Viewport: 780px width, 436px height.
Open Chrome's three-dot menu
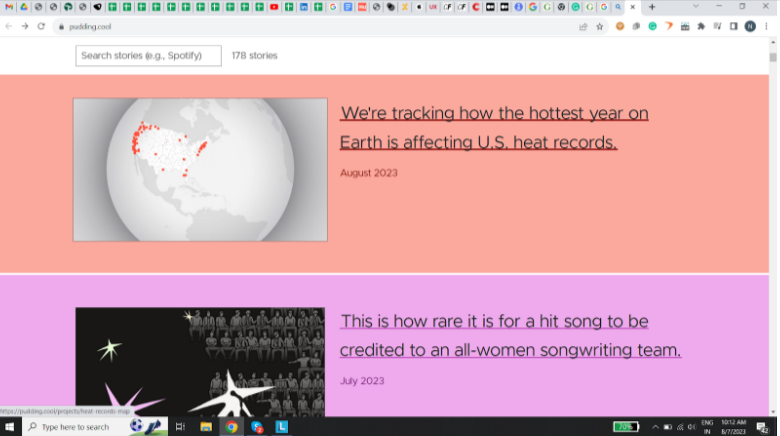767,26
